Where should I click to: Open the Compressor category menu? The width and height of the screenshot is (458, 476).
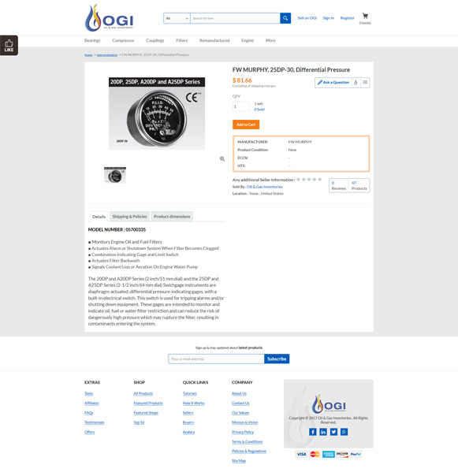123,40
